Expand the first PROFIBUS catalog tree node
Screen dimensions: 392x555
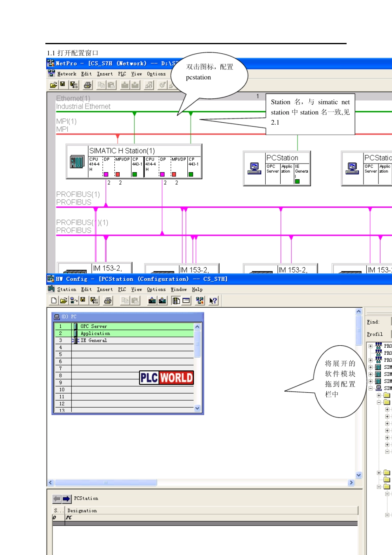coord(371,346)
